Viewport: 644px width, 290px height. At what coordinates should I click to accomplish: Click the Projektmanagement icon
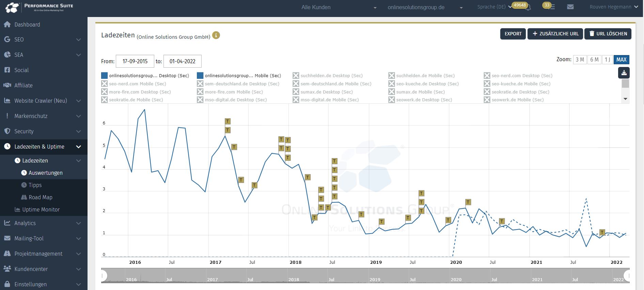(7, 254)
